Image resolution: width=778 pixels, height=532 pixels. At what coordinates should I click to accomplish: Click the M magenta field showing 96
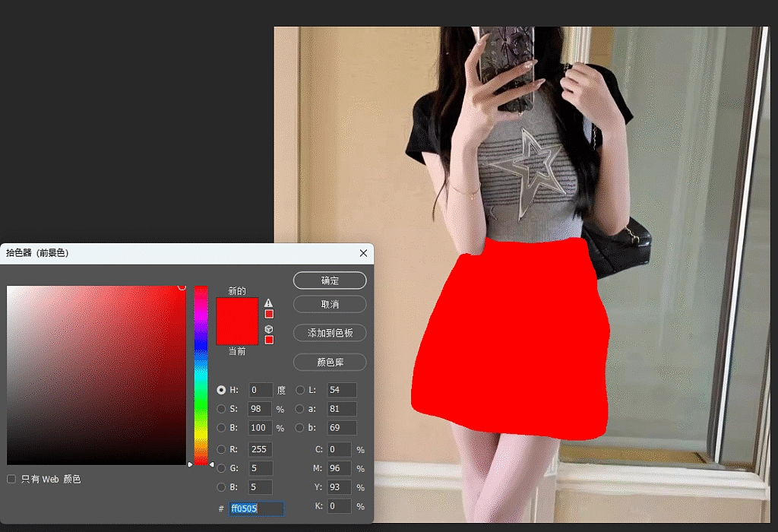click(340, 468)
